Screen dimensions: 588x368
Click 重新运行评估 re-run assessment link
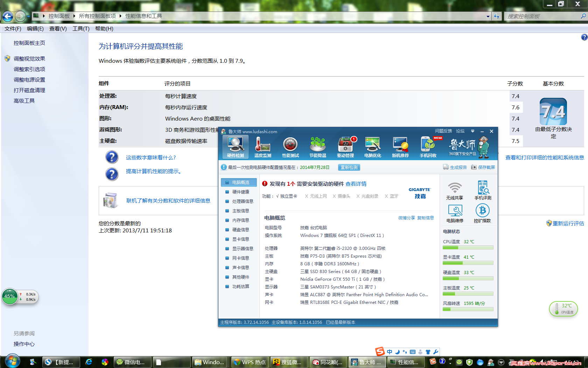tap(568, 223)
